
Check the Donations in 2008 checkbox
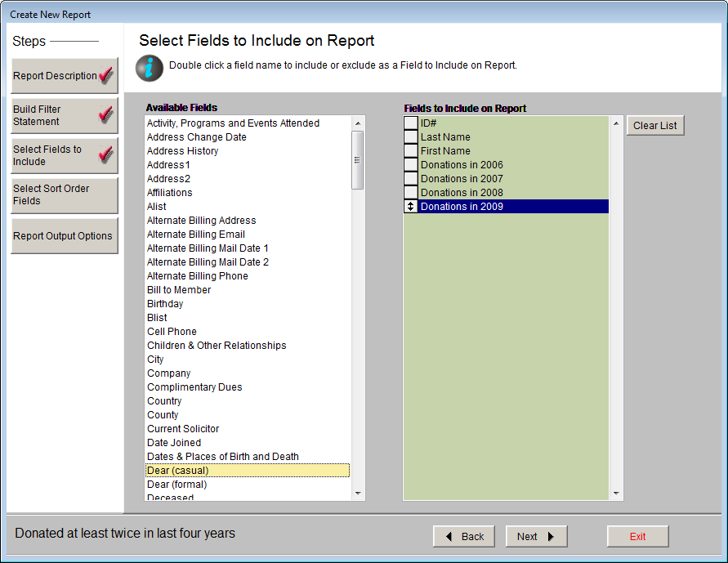coord(409,192)
